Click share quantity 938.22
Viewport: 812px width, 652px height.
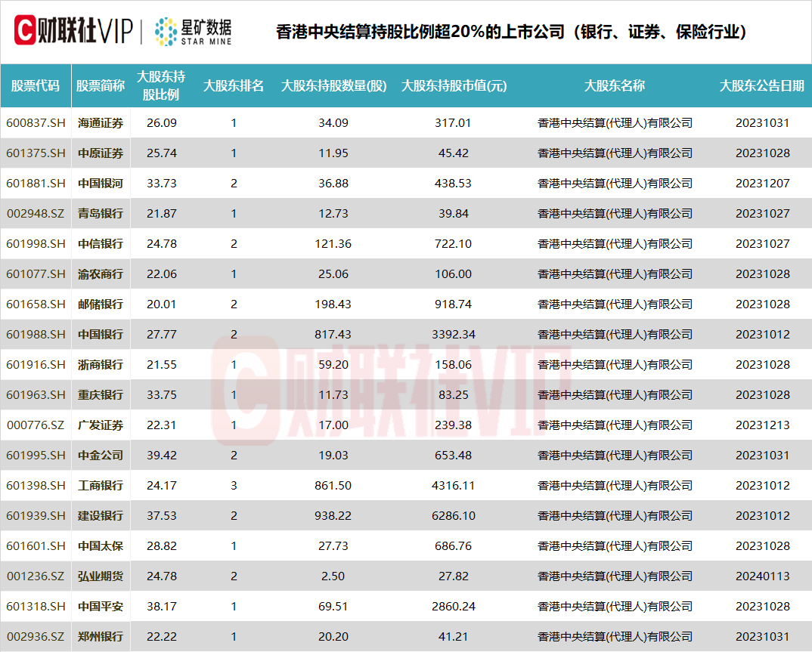click(333, 515)
